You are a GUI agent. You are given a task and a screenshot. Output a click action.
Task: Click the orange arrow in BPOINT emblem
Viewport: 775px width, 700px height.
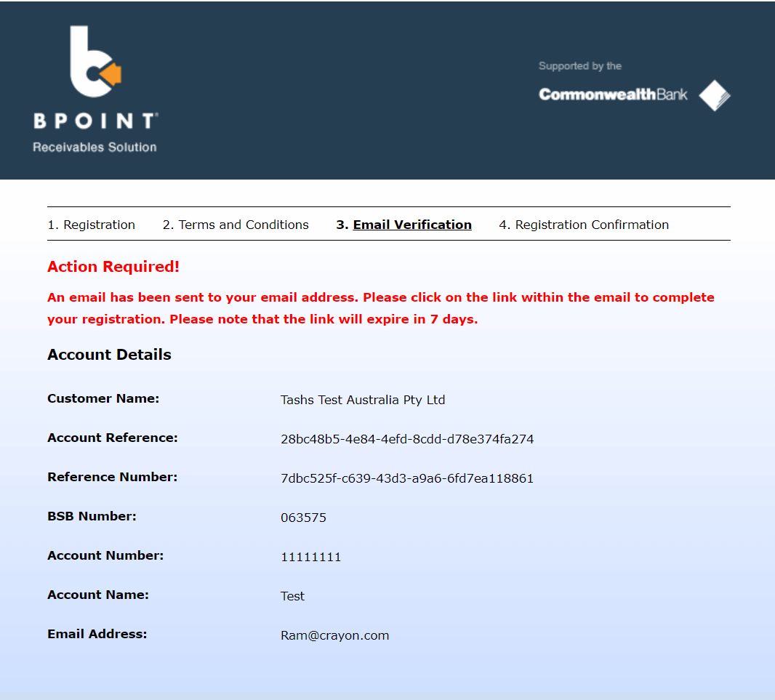click(111, 73)
